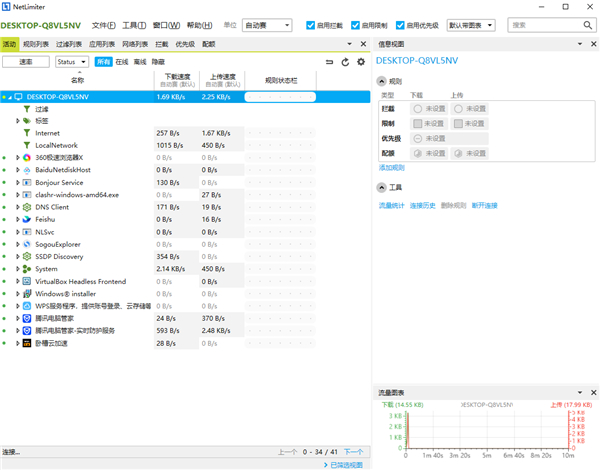
Task: Click the 速率 filter input box
Action: coord(27,62)
